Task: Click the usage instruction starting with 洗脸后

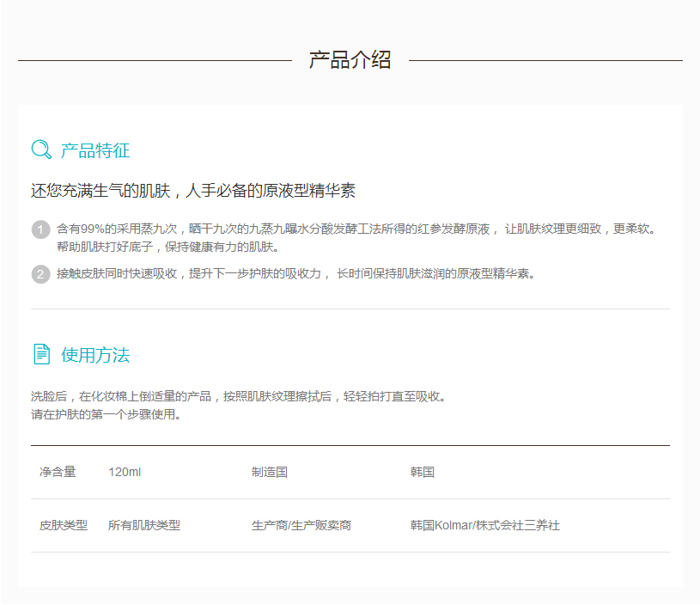Action: pos(239,397)
